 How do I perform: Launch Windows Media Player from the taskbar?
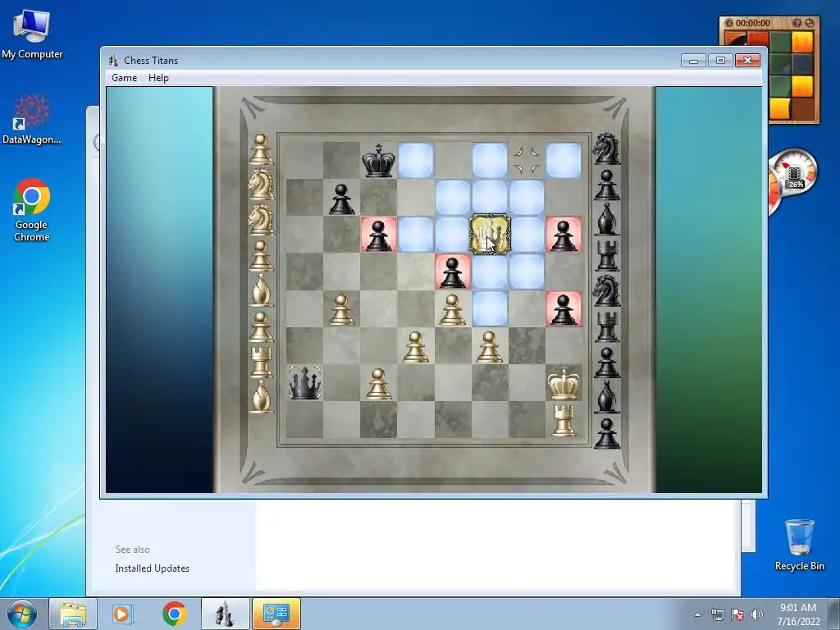[123, 614]
